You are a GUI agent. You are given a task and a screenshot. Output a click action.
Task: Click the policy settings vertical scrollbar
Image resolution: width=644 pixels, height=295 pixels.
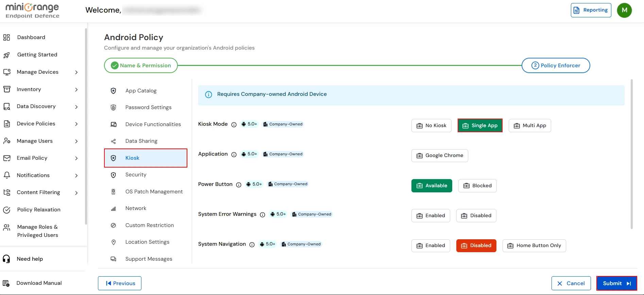coord(631,153)
